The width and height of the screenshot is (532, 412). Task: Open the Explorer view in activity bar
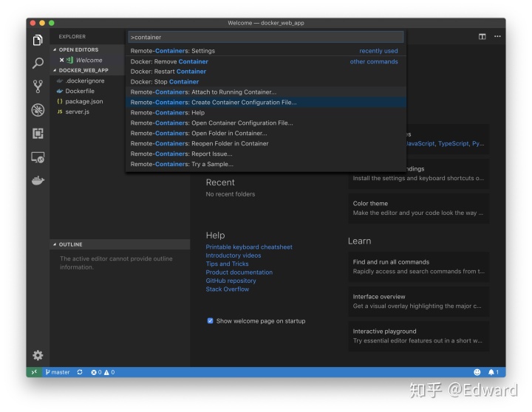tap(38, 40)
